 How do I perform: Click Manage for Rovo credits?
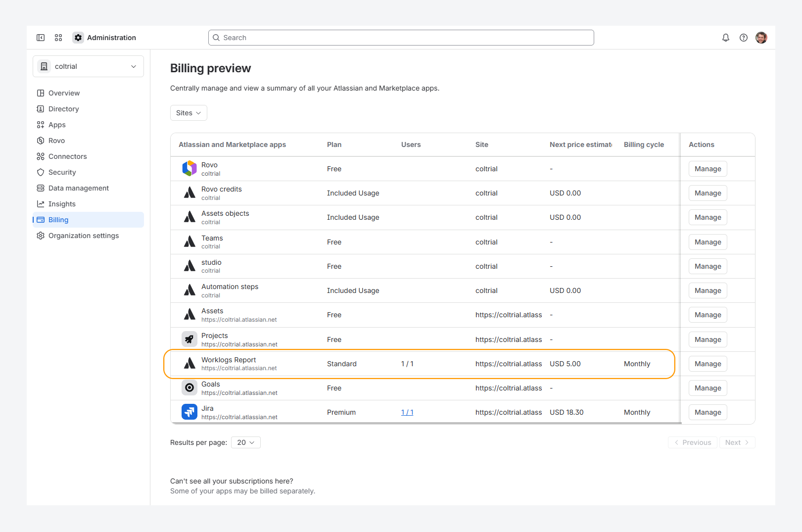click(x=708, y=193)
